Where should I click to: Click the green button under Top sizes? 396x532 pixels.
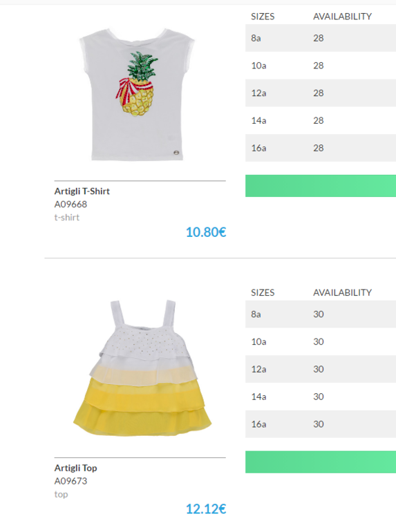(x=321, y=462)
